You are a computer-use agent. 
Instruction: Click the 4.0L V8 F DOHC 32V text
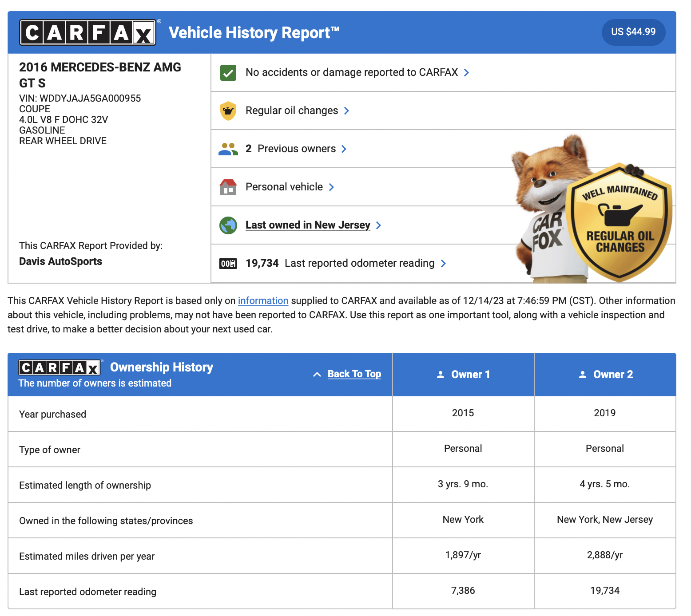tap(64, 119)
